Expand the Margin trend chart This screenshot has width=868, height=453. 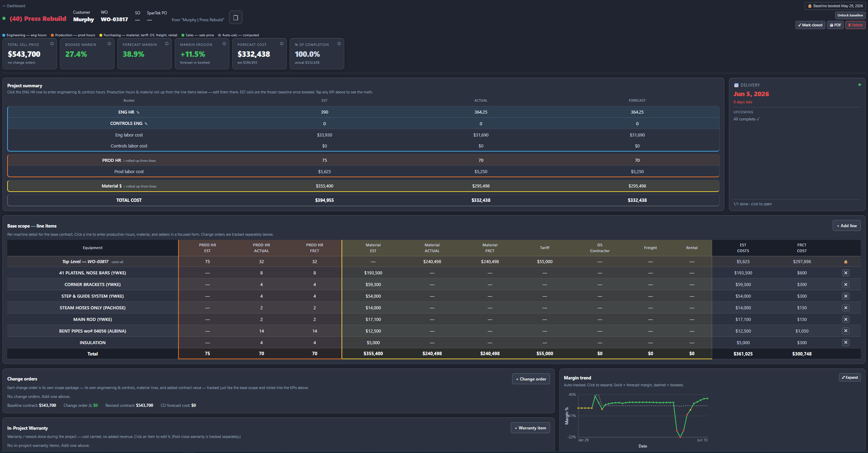tap(850, 377)
